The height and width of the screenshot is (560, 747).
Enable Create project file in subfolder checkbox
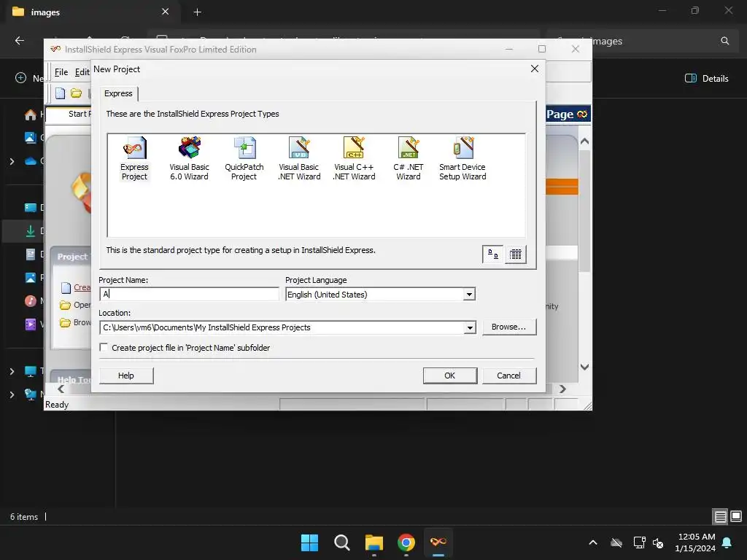(104, 348)
